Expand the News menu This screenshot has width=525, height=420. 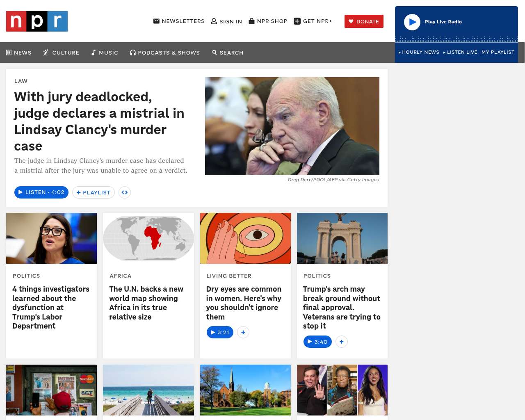(x=19, y=52)
